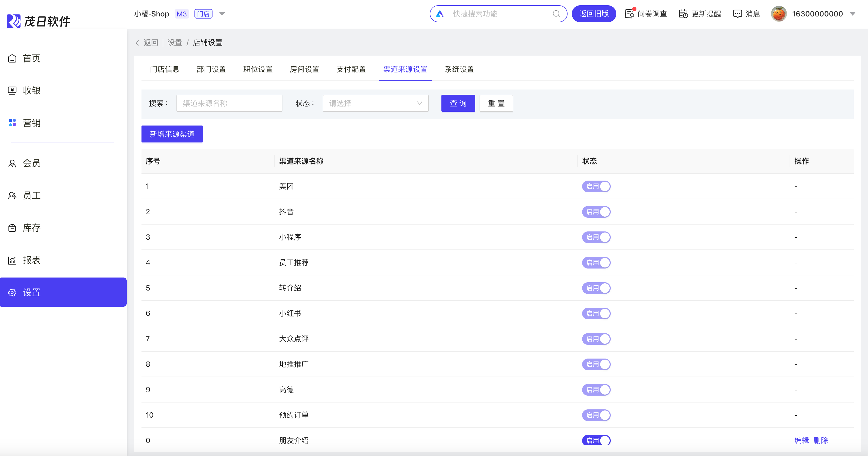The height and width of the screenshot is (456, 868).
Task: Click the 更新提醒 update reminder icon
Action: click(683, 14)
